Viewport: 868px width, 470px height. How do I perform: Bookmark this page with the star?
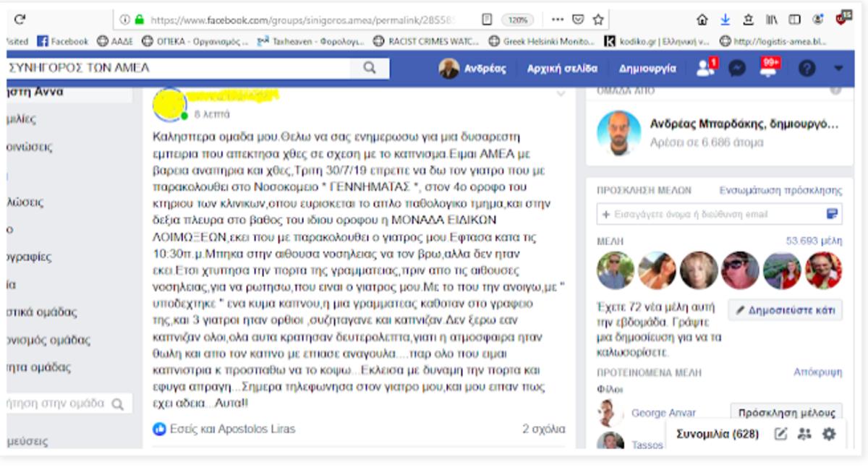598,20
